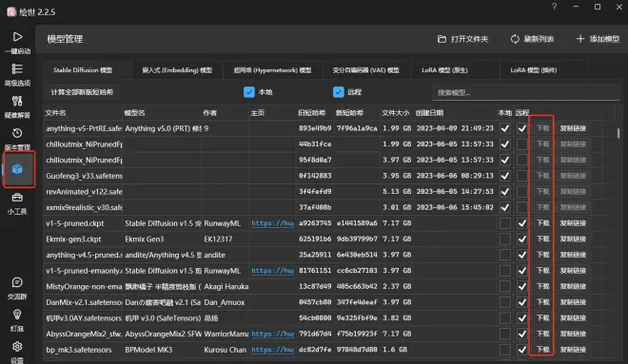The image size is (628, 364).
Task: Open 版本管理 version history in the sidebar
Action: [17, 133]
